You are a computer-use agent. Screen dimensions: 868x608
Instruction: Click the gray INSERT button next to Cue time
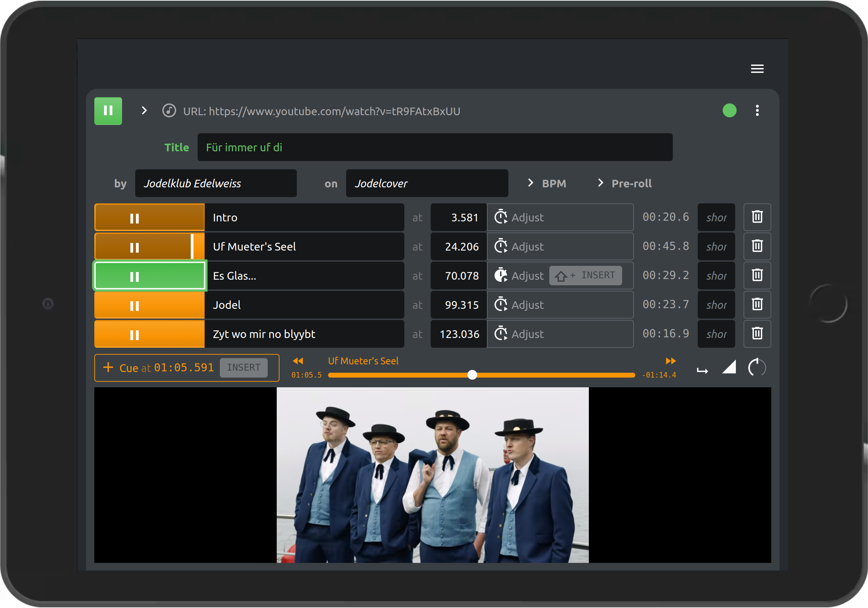pyautogui.click(x=243, y=368)
